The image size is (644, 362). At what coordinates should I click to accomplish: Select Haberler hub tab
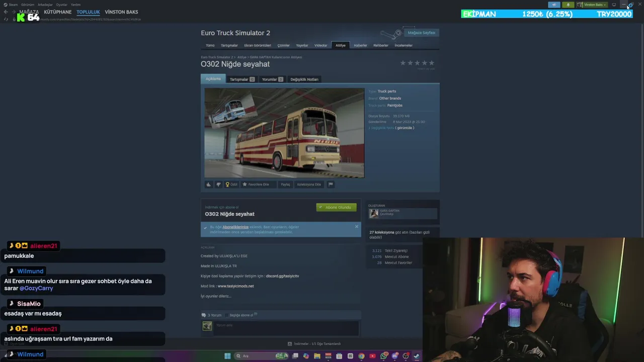[360, 45]
